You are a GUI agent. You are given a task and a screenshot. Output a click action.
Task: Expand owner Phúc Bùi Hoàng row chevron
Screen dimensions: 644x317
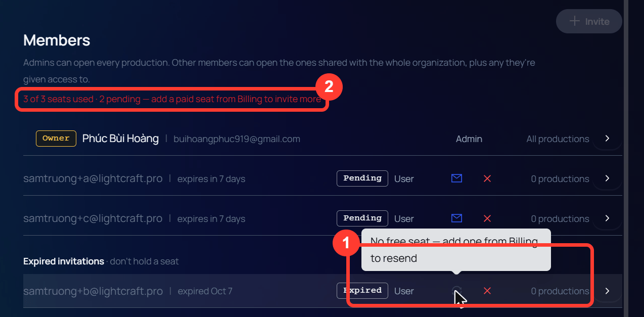607,139
